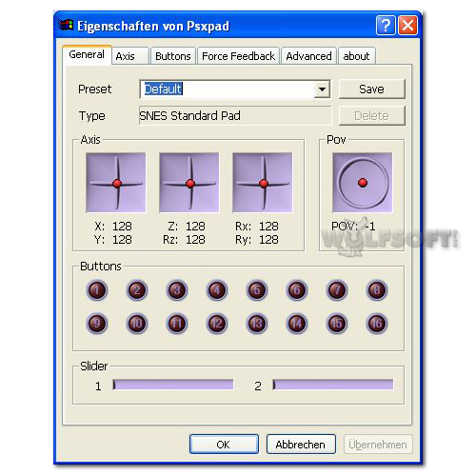
Task: Close the Psxpad properties dialog
Action: point(407,25)
